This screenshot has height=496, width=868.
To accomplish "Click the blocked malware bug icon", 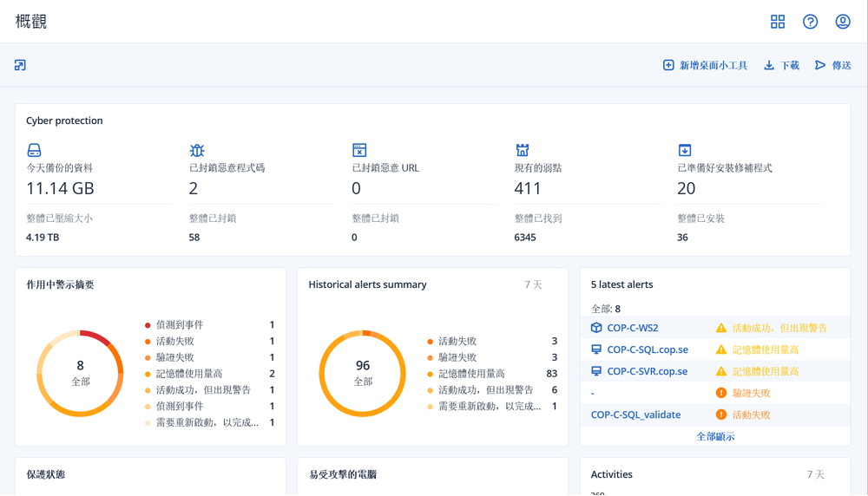I will (197, 150).
